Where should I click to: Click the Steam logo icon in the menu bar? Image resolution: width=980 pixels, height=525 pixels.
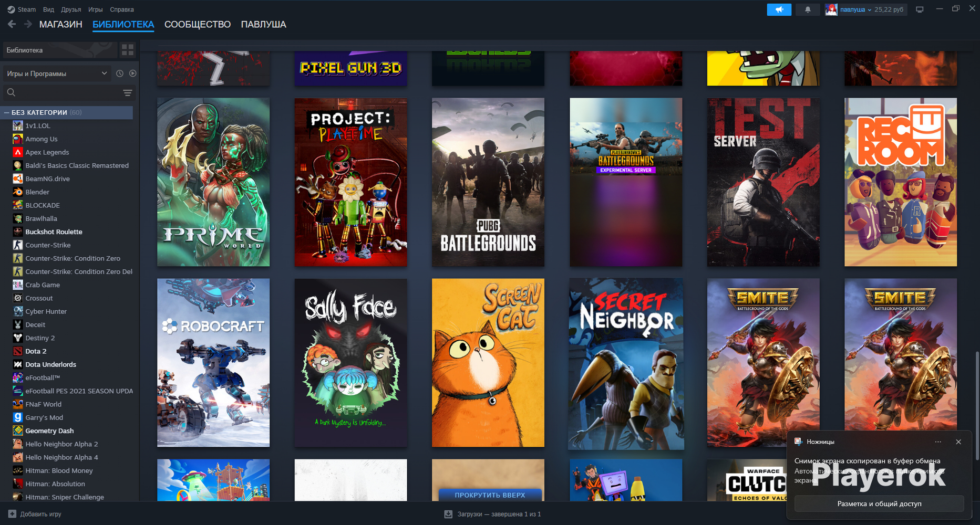pos(11,9)
